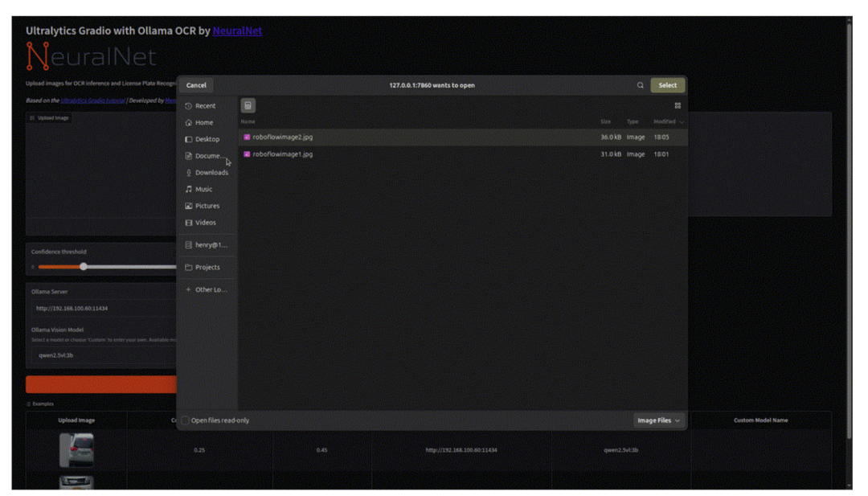This screenshot has height=496, width=868.
Task: Sort files by the Type column
Action: click(633, 121)
